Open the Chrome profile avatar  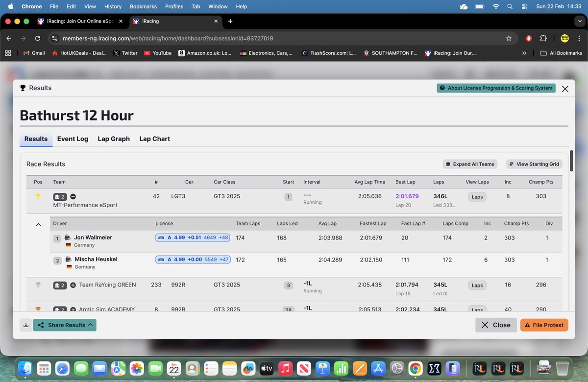click(564, 38)
